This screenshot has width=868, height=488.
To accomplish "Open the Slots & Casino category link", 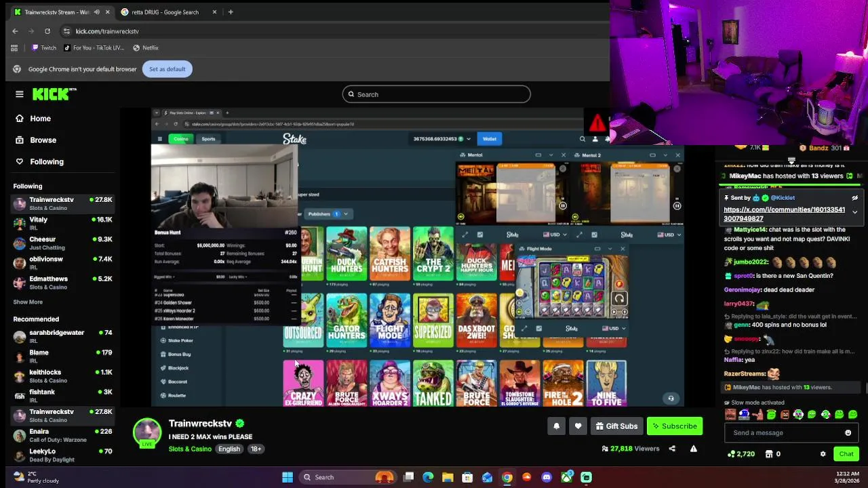I will point(190,449).
